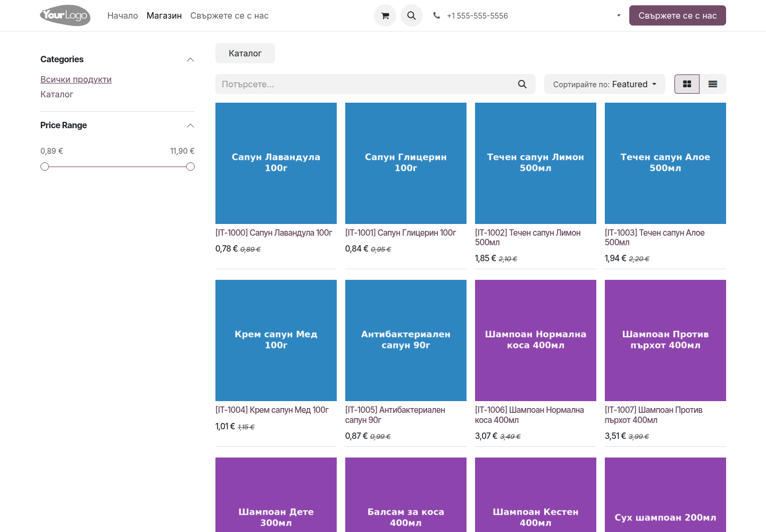The image size is (766, 532).
Task: Click [IT-1000] Сапун Лавандула 100г title
Action: pyautogui.click(x=274, y=233)
